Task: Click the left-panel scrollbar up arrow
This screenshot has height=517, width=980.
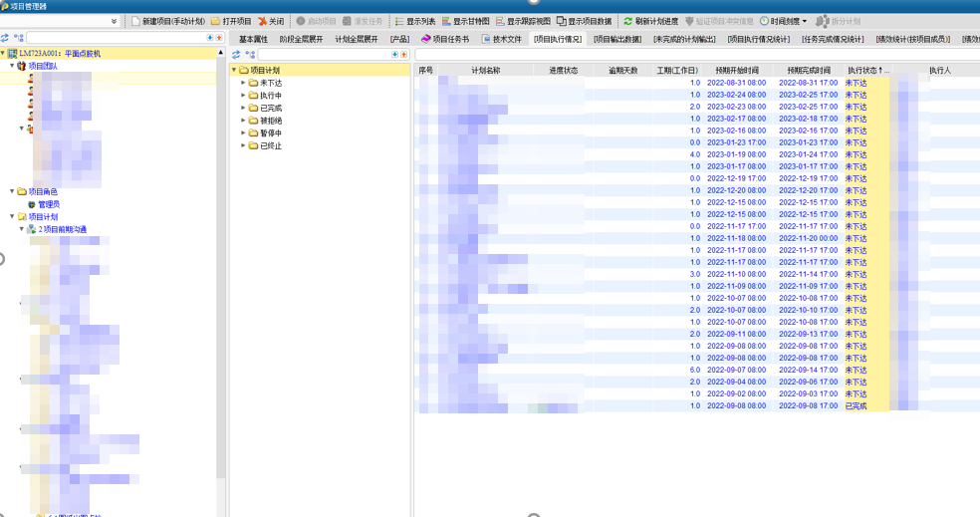Action: pos(220,53)
